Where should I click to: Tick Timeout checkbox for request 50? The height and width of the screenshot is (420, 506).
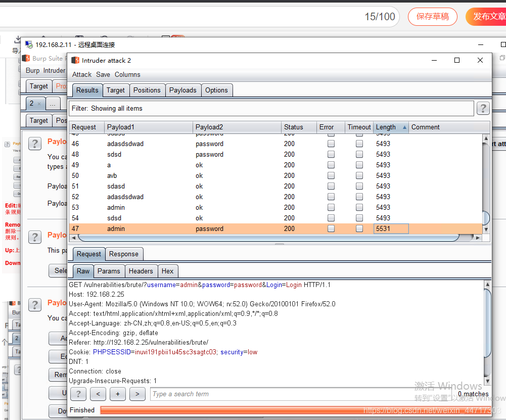(359, 175)
